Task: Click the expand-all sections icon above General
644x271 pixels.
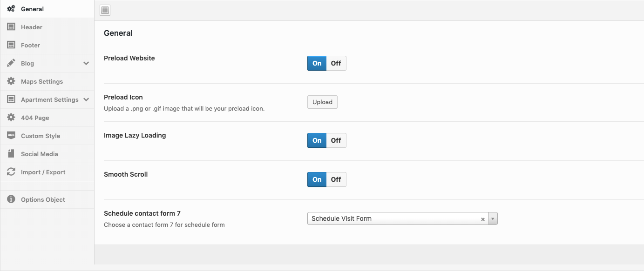Action: coord(105,10)
